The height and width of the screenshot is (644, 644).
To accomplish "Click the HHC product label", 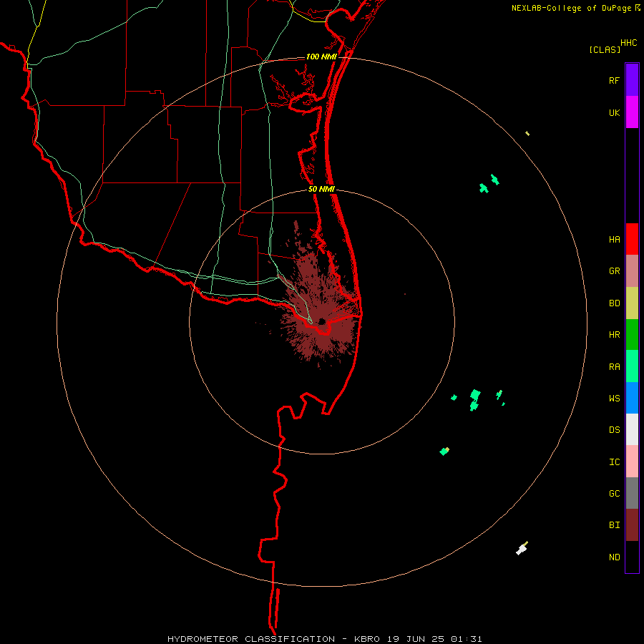I will pos(629,43).
